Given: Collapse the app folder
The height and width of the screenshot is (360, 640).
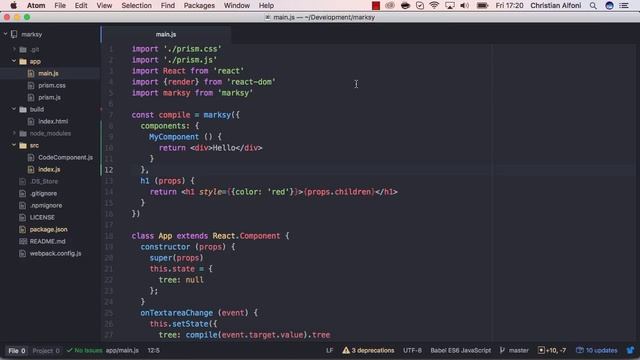Looking at the screenshot, I should (x=14, y=61).
